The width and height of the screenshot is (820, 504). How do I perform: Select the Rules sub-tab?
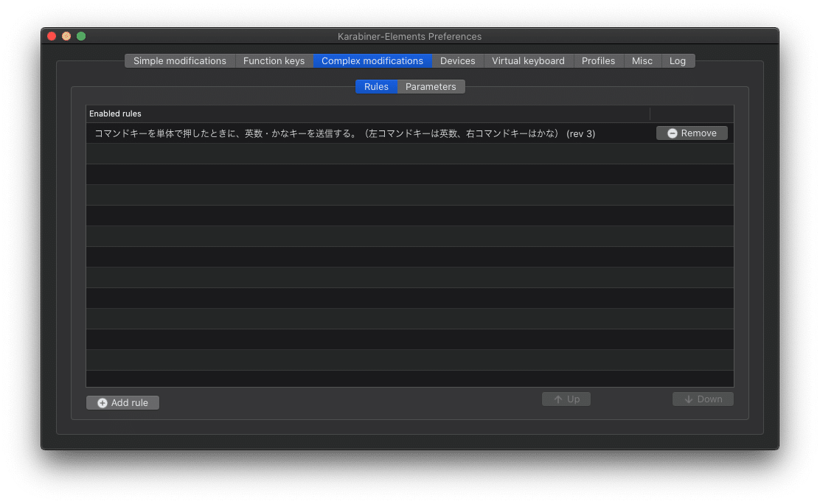coord(376,87)
